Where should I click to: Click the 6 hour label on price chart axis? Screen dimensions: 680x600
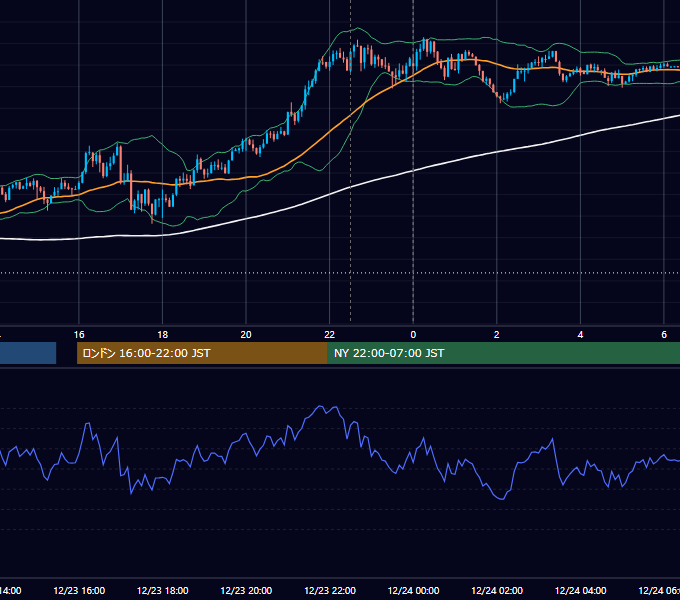pyautogui.click(x=664, y=335)
